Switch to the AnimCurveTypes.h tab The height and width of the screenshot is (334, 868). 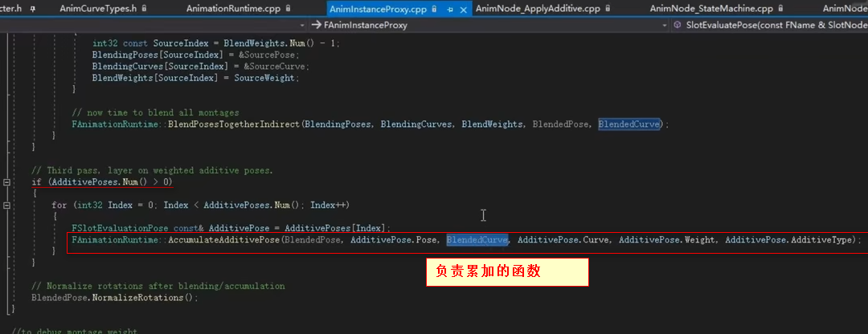[x=97, y=9]
